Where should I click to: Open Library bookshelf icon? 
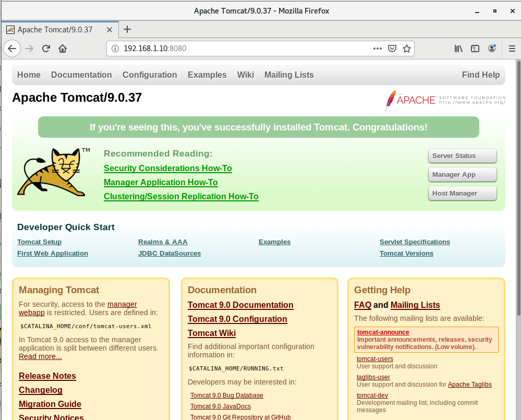tap(458, 49)
